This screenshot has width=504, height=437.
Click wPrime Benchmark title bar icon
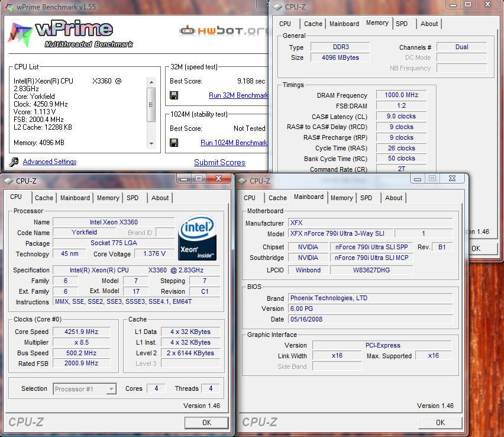(x=9, y=7)
